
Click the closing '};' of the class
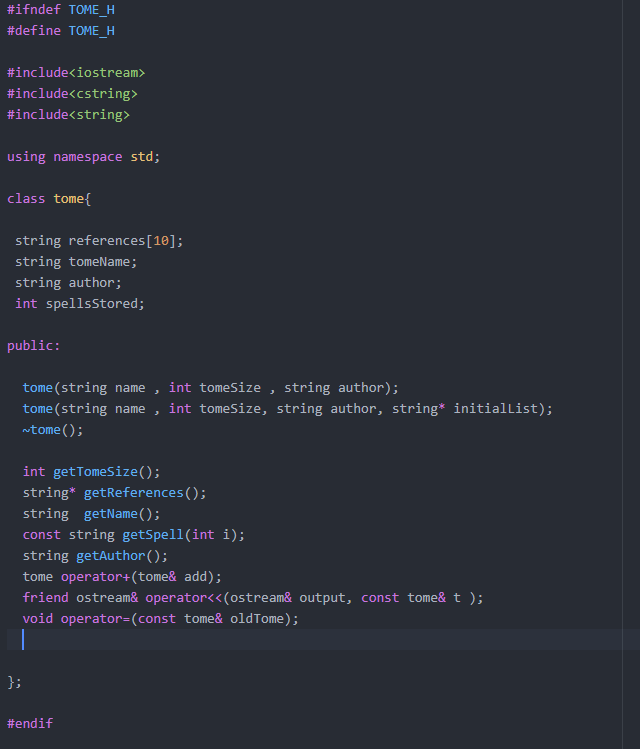[x=14, y=682]
